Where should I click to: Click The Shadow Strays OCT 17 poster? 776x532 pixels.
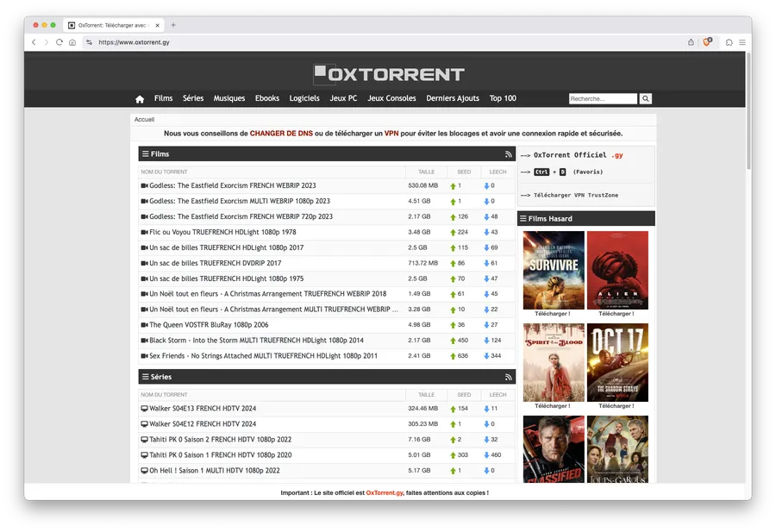tap(617, 362)
